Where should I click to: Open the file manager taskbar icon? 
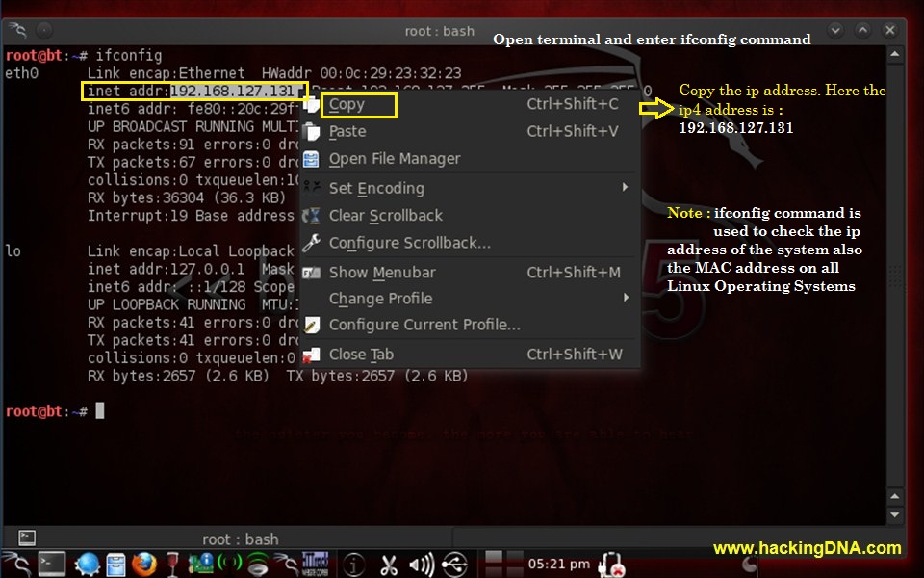[115, 565]
